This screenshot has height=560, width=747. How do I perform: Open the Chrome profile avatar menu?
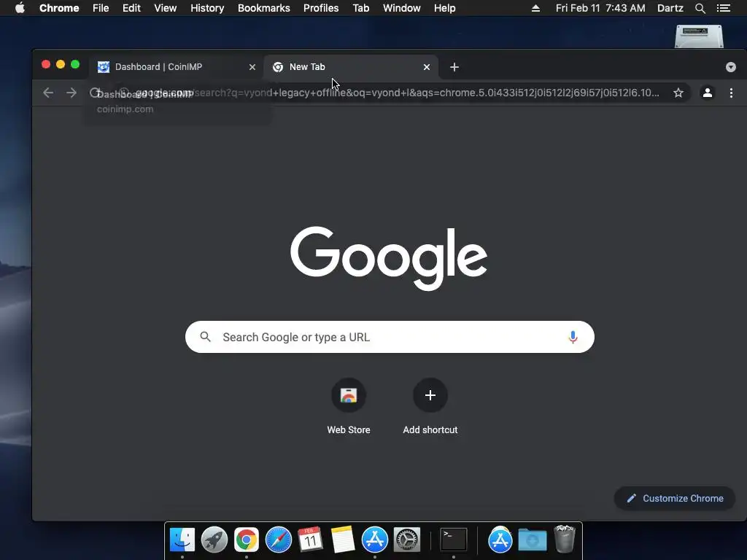coord(708,93)
